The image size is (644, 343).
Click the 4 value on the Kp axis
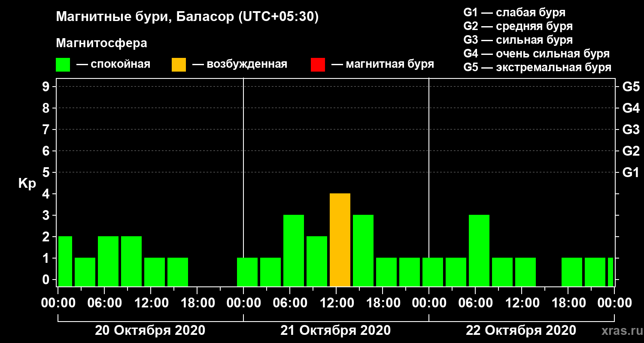47,194
